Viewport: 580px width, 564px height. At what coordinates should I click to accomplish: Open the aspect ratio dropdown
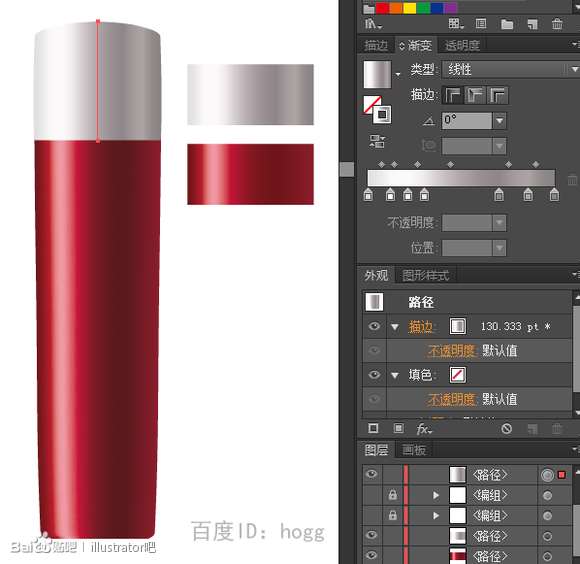[x=499, y=146]
